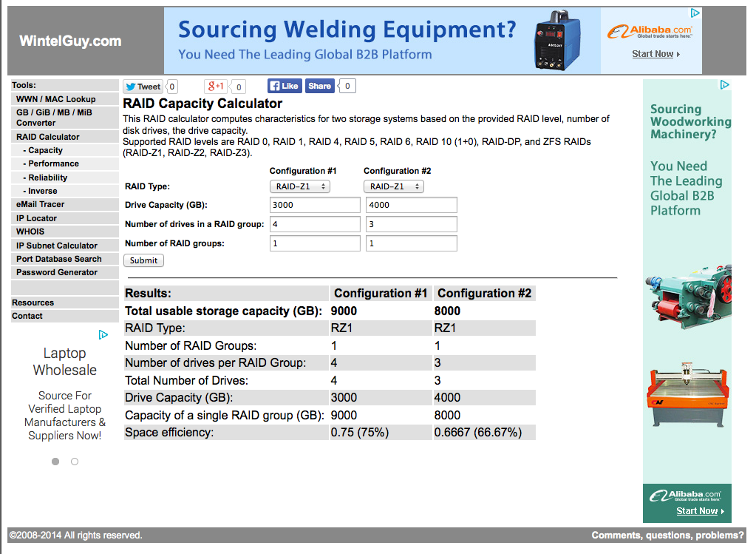756x554 pixels.
Task: Click Space efficiency value 0.6667 (66.67%)
Action: pyautogui.click(x=478, y=433)
